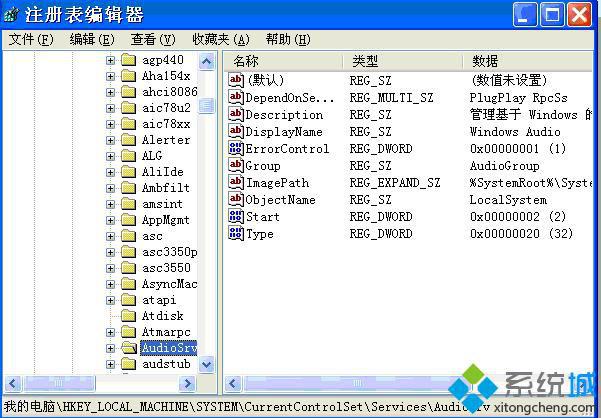Click the DependOnService string value icon
Image resolution: width=601 pixels, height=418 pixels.
[x=236, y=97]
